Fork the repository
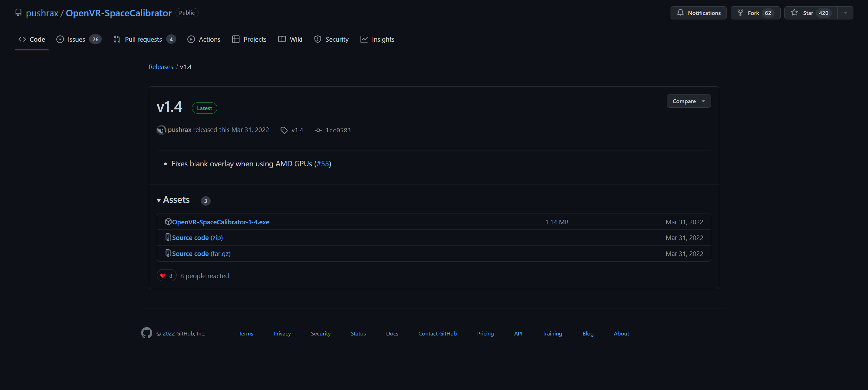868x390 pixels. 755,13
